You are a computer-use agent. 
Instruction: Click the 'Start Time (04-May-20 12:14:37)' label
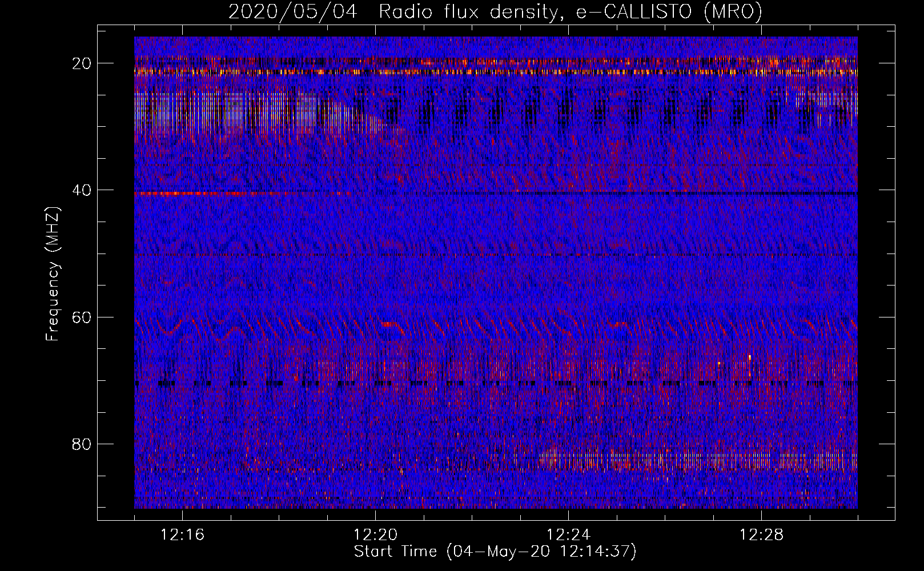point(495,552)
